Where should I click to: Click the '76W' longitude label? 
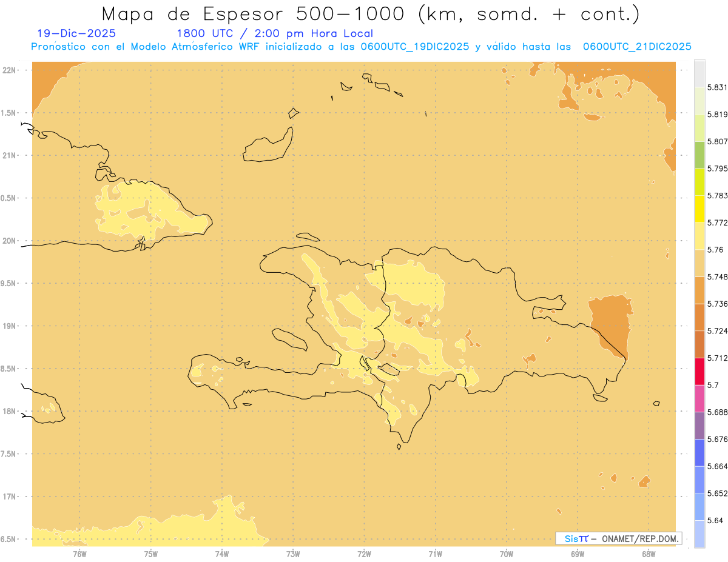pos(79,554)
